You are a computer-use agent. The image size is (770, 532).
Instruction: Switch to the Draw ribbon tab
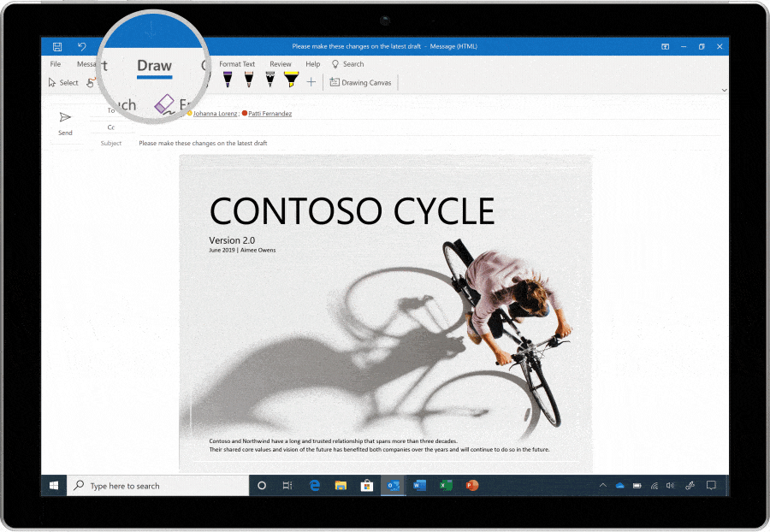(154, 65)
